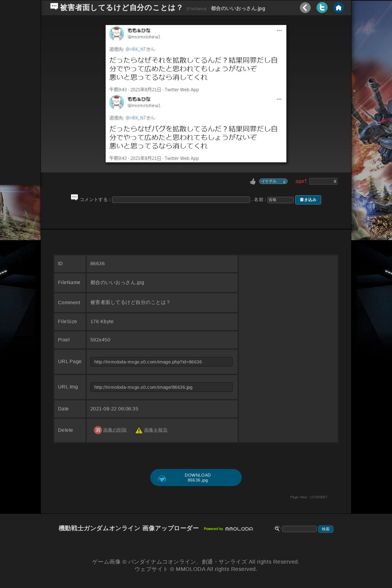
Task: Click the red age↑ bump label
Action: pyautogui.click(x=301, y=181)
